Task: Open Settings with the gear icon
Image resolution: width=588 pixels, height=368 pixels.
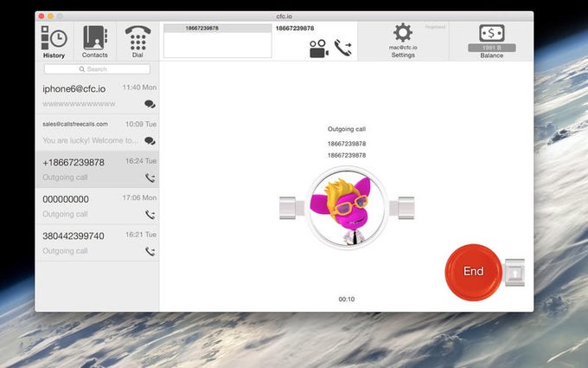Action: click(x=403, y=33)
